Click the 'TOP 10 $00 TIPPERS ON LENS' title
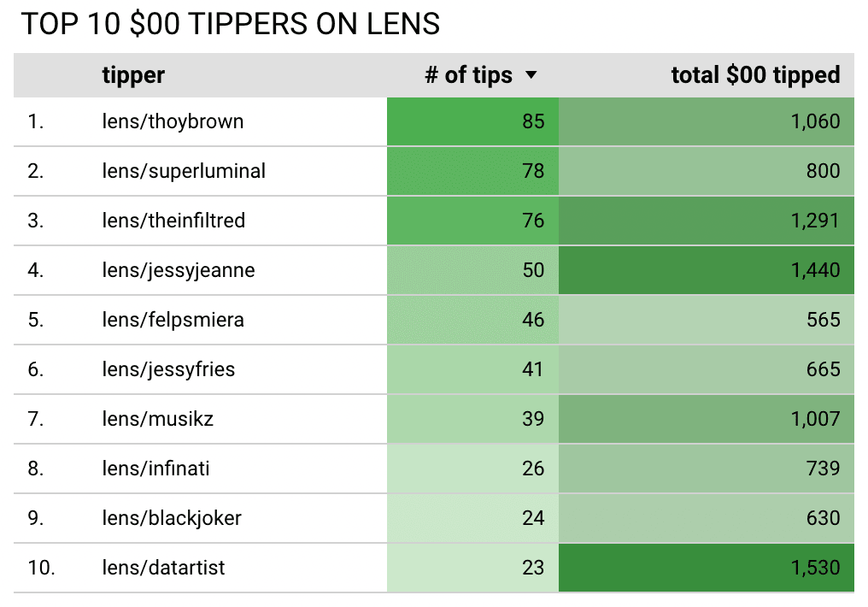Viewport: 868px width, 607px height. pyautogui.click(x=231, y=25)
